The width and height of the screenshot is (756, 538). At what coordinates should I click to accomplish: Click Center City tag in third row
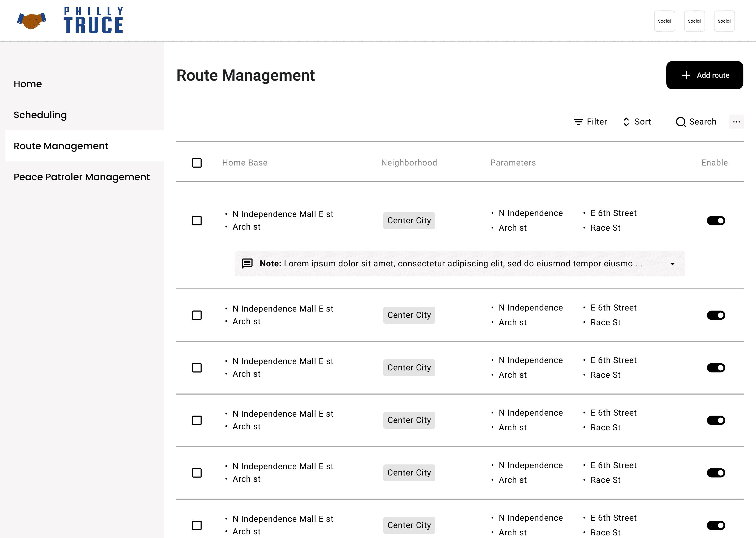click(409, 368)
